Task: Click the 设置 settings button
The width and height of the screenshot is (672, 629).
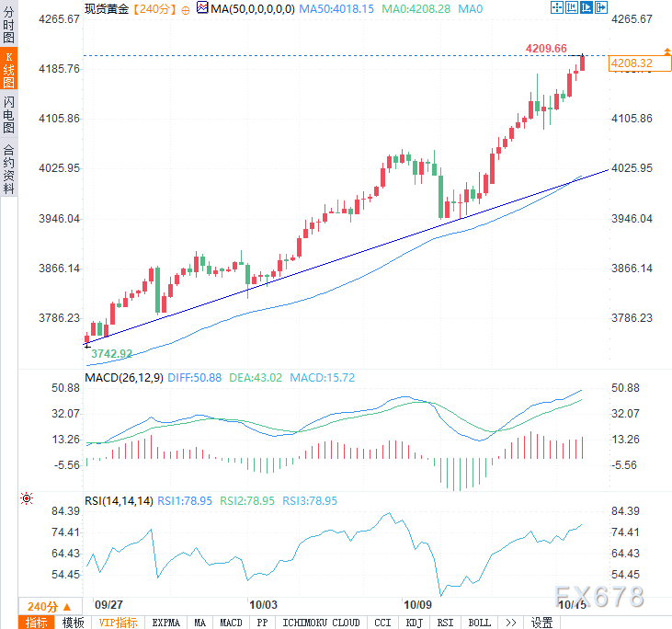Action: coord(541,623)
